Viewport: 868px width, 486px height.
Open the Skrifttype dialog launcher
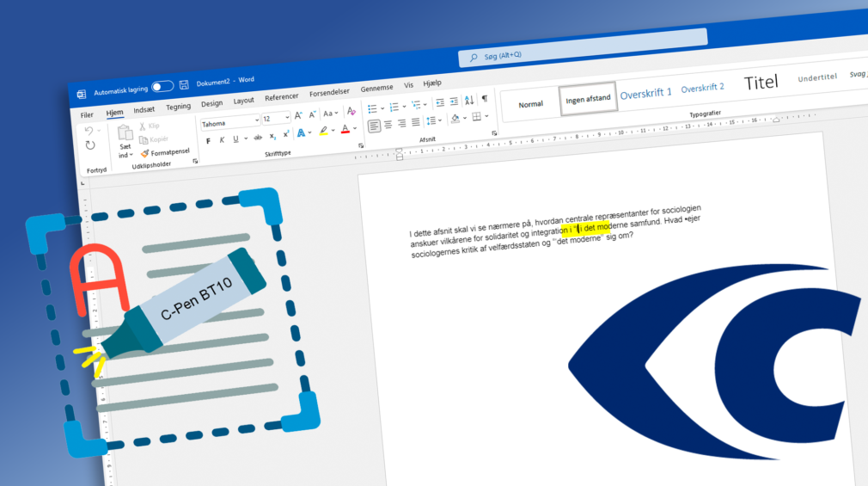point(360,145)
